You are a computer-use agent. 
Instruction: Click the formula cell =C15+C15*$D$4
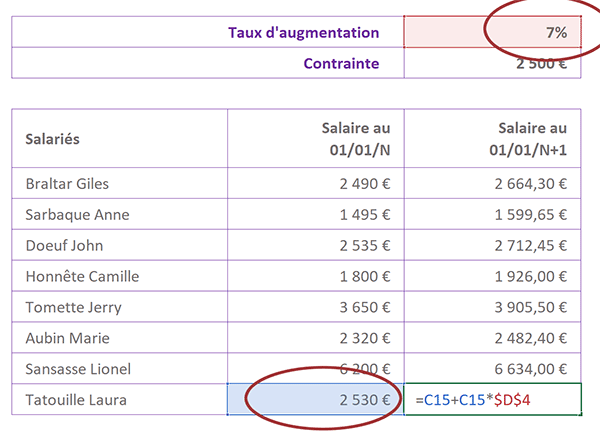coord(492,399)
